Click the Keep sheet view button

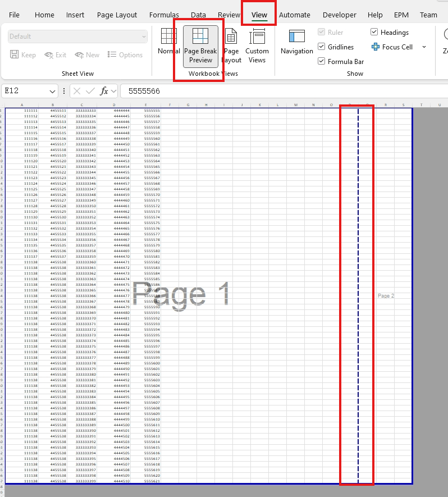23,55
